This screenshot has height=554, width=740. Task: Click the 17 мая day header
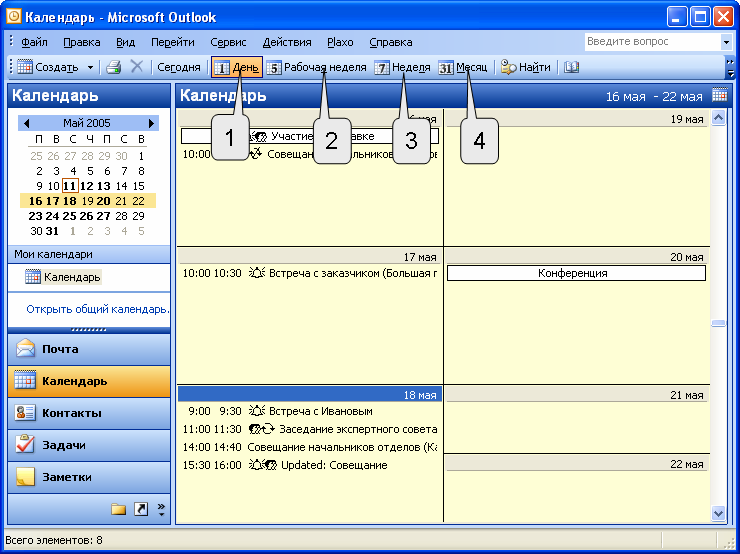tap(310, 257)
